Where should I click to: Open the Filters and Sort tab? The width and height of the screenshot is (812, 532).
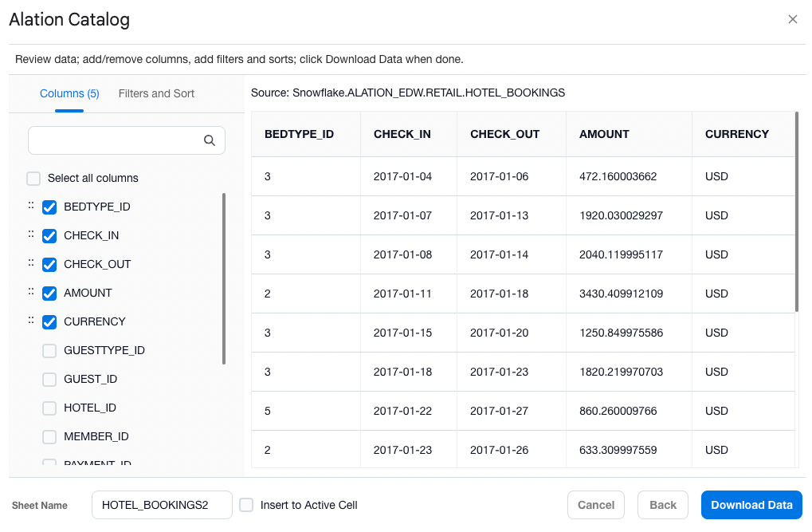pos(156,94)
